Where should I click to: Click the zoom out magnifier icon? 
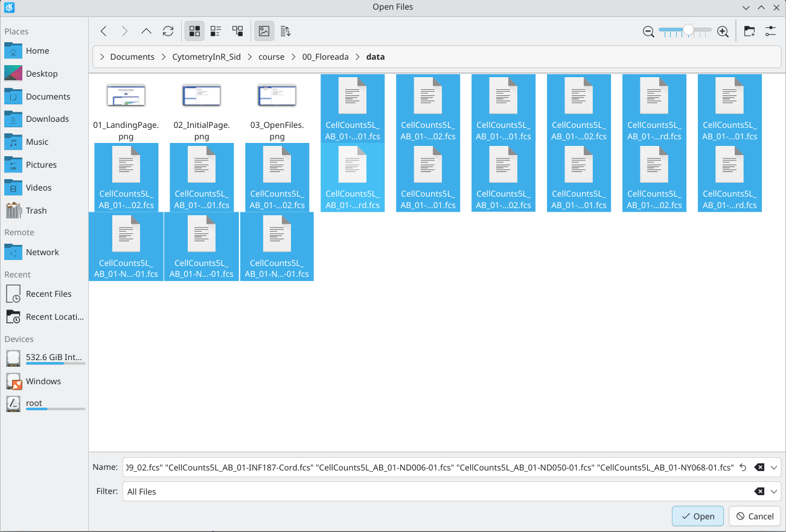[x=648, y=31]
